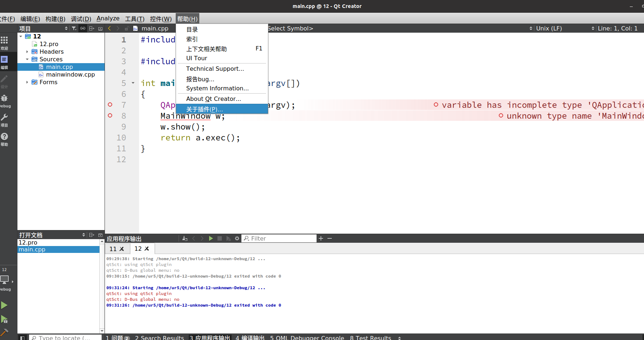Start the UI Tour from the Help menu
This screenshot has width=644, height=340.
222,58
